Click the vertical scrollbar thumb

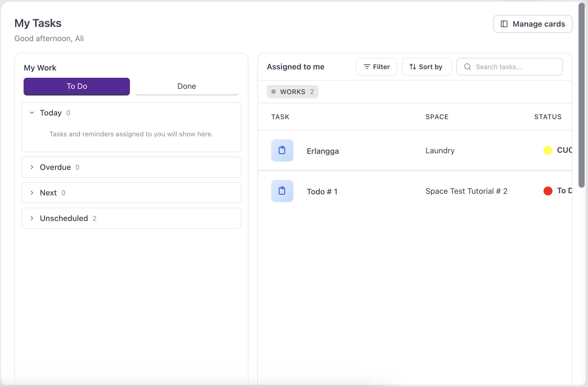(x=582, y=95)
